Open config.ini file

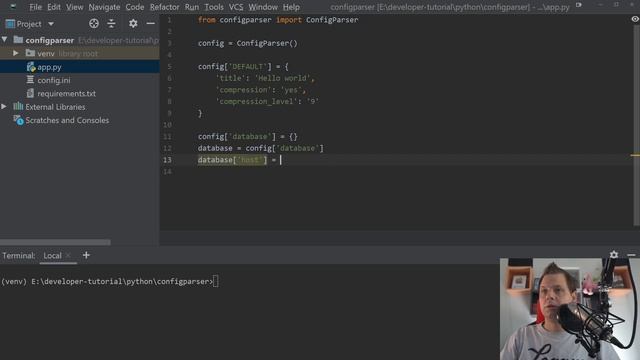click(53, 80)
